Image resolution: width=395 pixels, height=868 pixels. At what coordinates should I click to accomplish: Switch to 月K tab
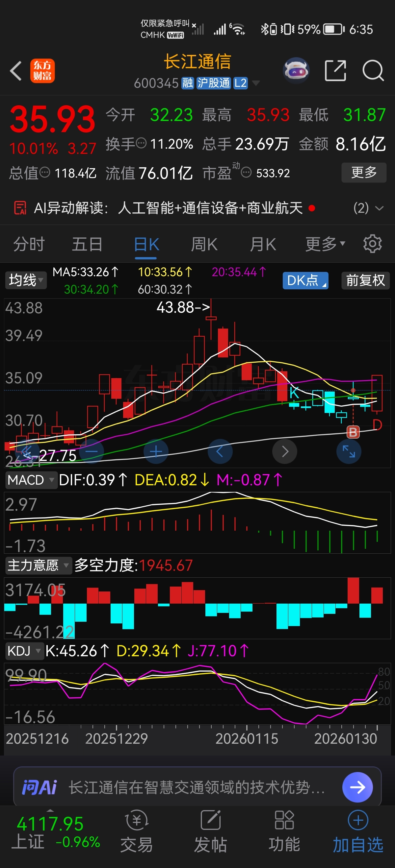click(x=263, y=244)
